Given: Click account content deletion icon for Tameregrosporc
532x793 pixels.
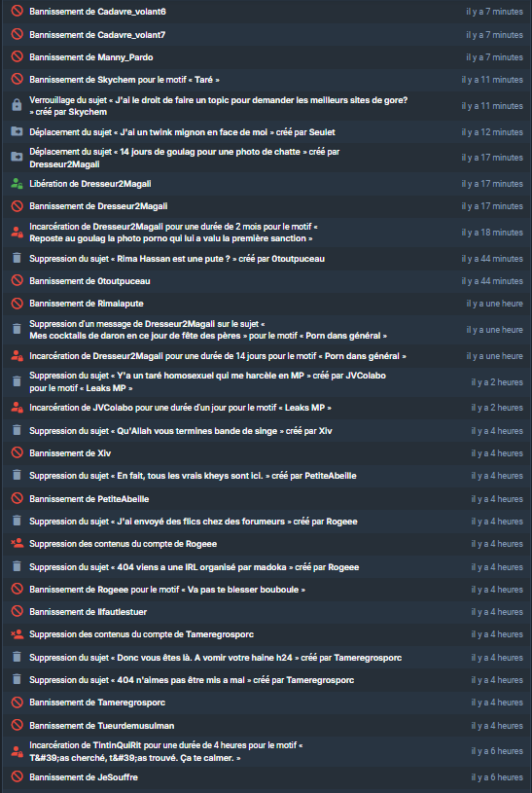Looking at the screenshot, I should click(x=18, y=633).
